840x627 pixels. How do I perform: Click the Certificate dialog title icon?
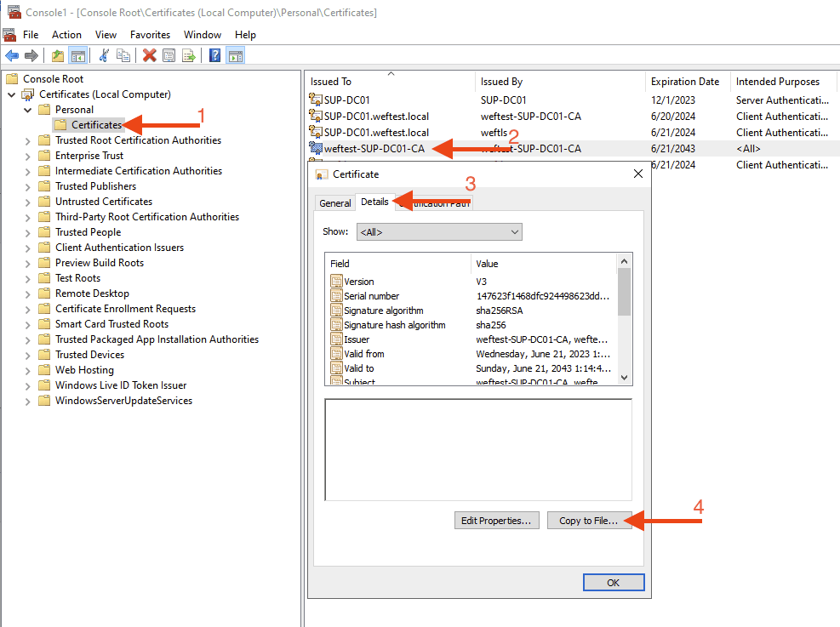click(x=322, y=174)
